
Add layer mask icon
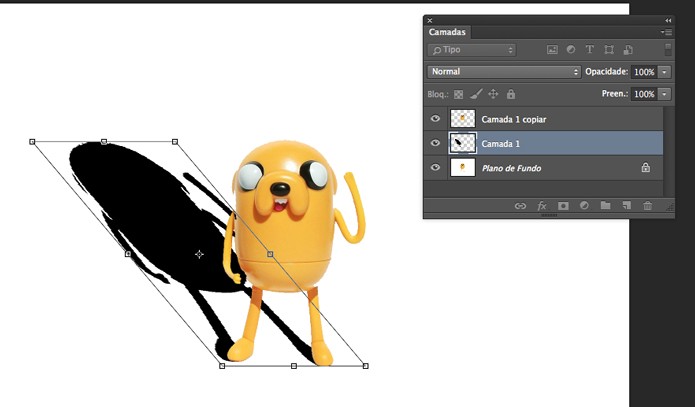tap(563, 206)
